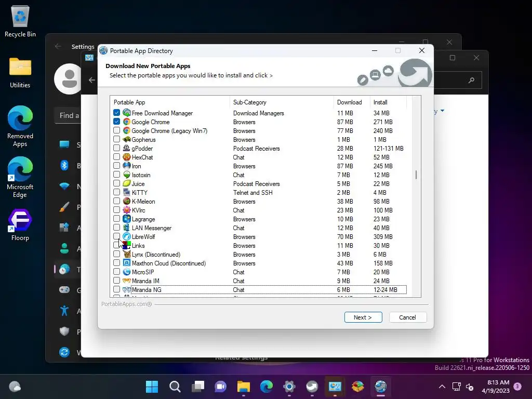This screenshot has width=532, height=399.
Task: Click the Lagrange app icon
Action: click(127, 219)
